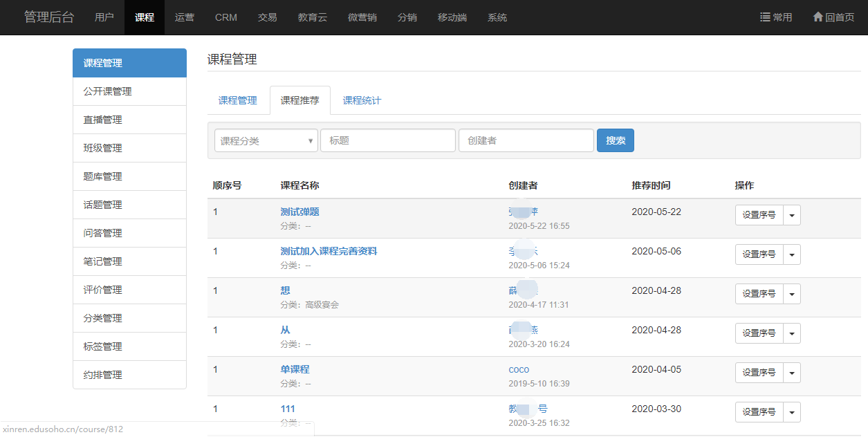Focus the 创建者 input field
Image resolution: width=868 pixels, height=437 pixels.
(x=526, y=140)
